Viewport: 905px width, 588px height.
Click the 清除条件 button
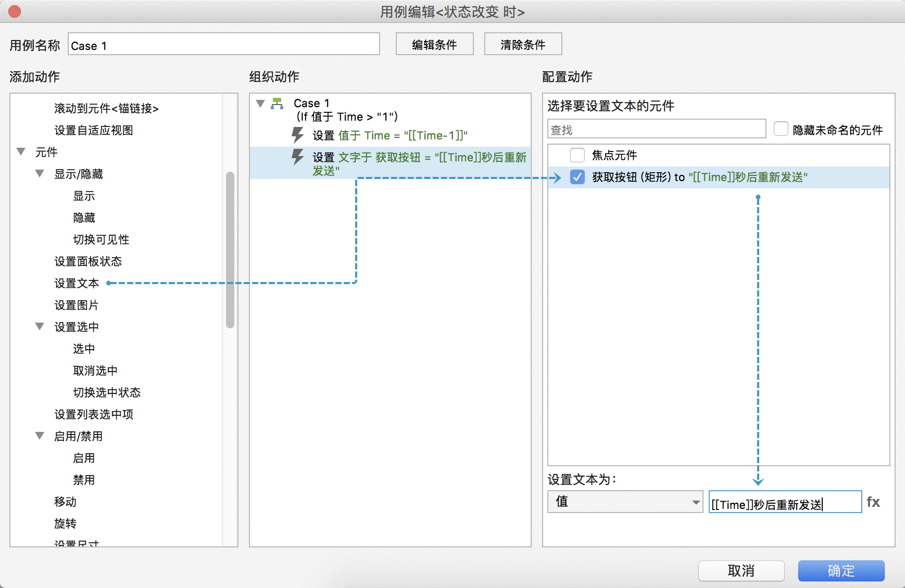523,44
